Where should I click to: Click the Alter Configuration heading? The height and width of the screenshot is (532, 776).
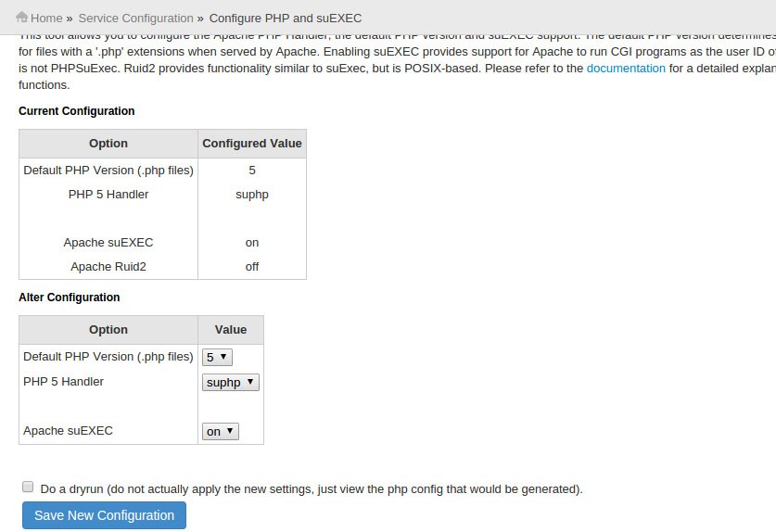pyautogui.click(x=70, y=298)
